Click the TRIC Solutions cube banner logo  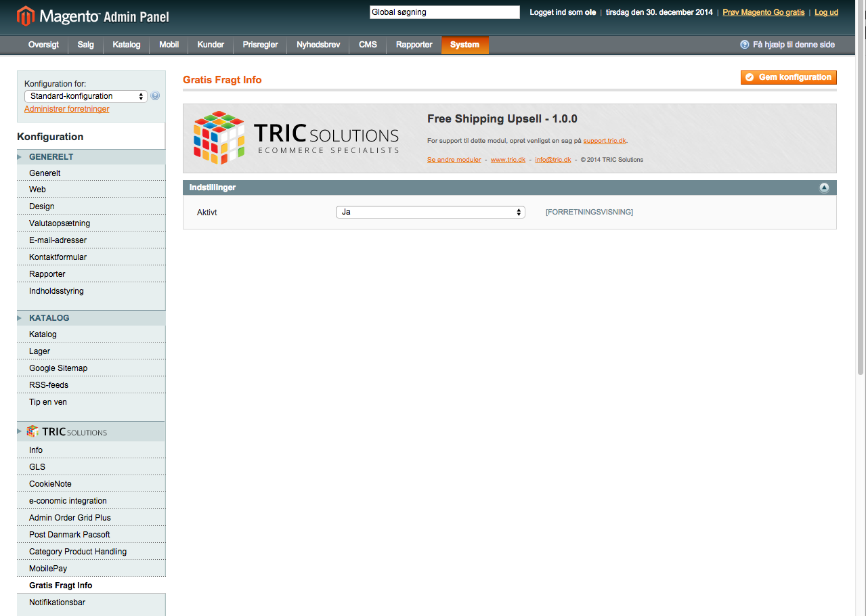point(219,138)
